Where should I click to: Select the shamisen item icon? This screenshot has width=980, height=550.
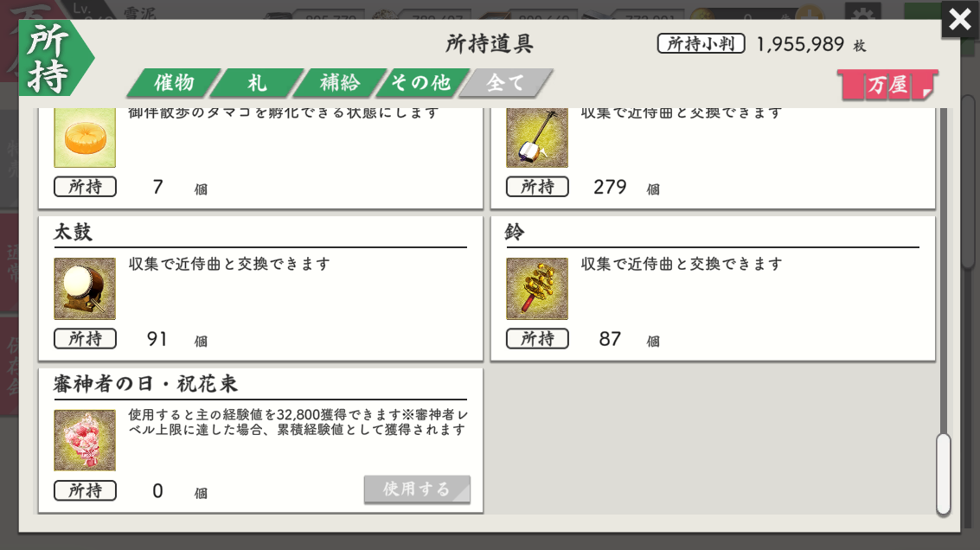tap(537, 137)
